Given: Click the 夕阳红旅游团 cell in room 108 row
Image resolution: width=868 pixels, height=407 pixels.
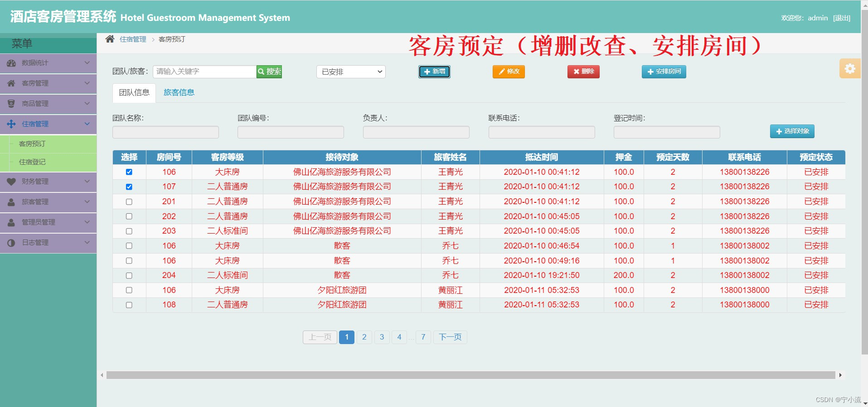Looking at the screenshot, I should (342, 305).
